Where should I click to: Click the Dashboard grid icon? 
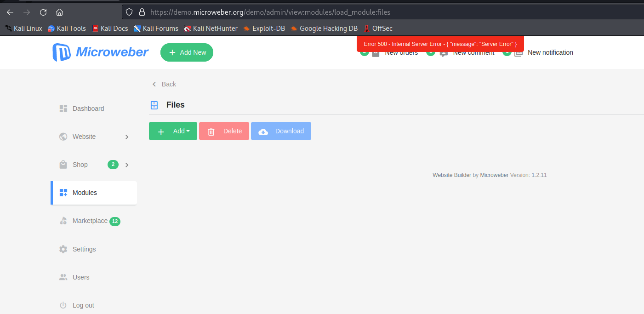(x=63, y=108)
